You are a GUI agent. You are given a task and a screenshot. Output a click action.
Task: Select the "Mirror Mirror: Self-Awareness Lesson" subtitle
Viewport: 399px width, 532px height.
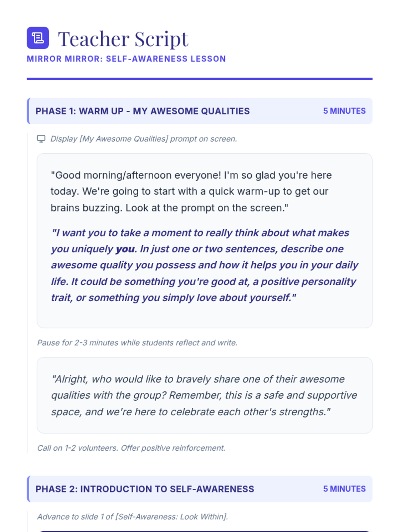(x=126, y=59)
